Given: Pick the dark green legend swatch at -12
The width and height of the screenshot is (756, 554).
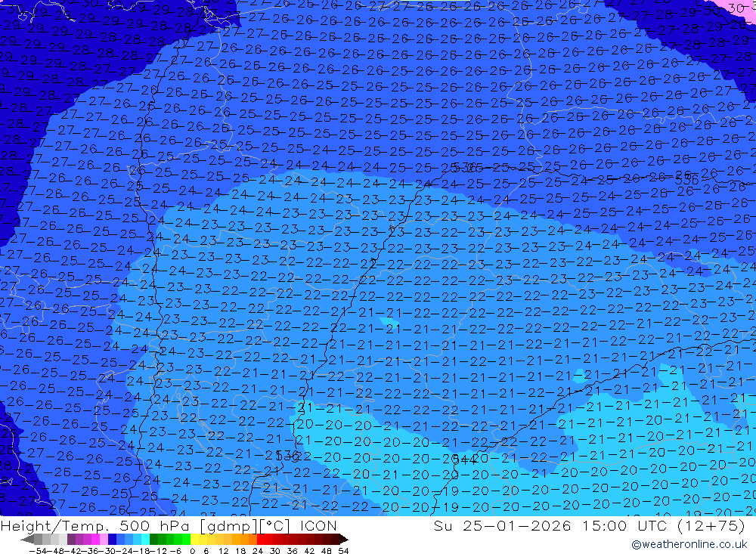Looking at the screenshot, I should [x=153, y=539].
